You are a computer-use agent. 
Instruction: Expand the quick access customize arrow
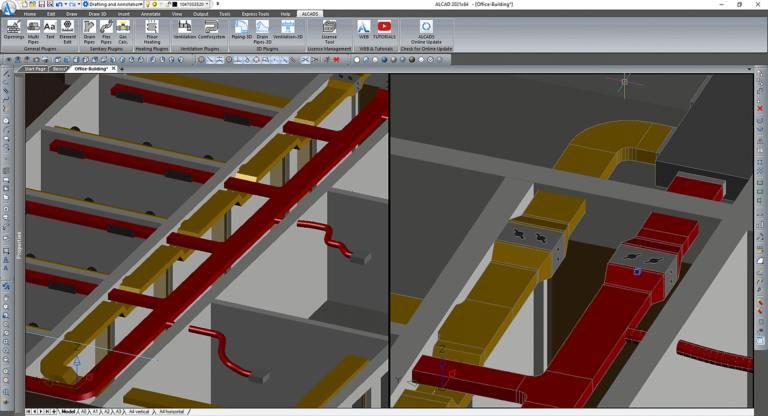(x=217, y=4)
